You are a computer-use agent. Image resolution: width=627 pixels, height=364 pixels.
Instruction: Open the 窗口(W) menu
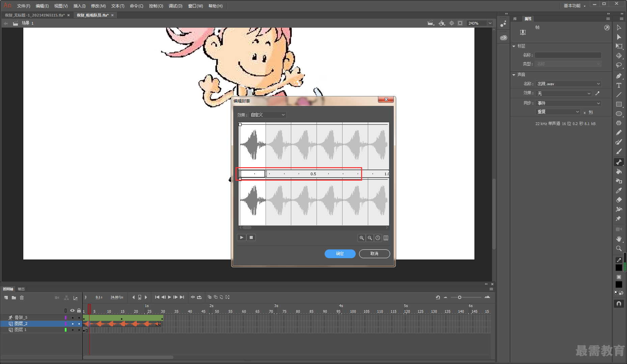pos(195,6)
